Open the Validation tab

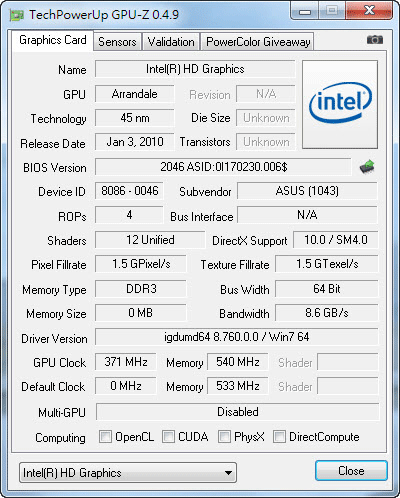[171, 42]
